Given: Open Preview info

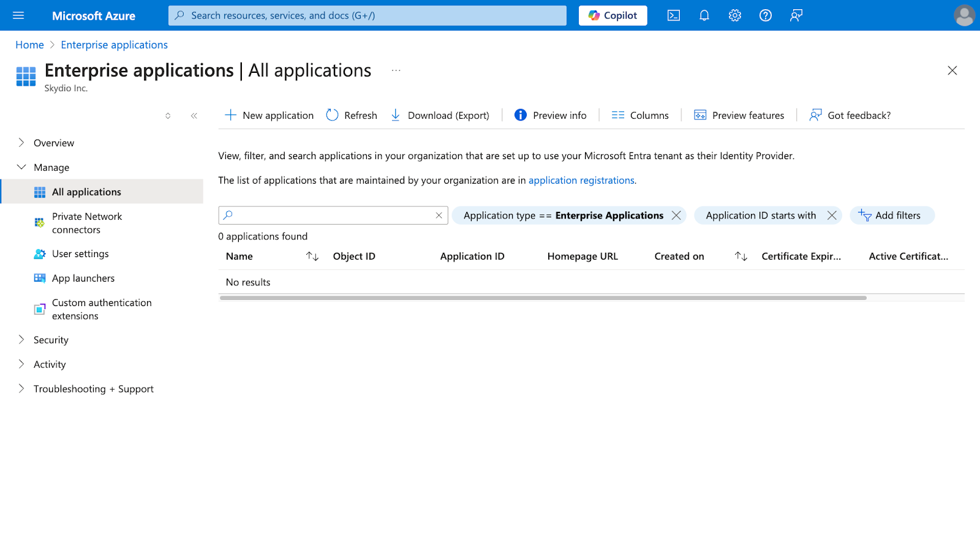Looking at the screenshot, I should click(x=551, y=115).
